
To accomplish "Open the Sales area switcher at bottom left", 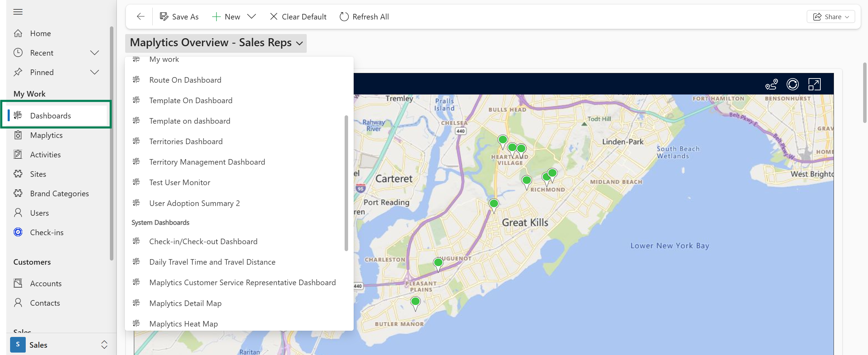I will 104,345.
